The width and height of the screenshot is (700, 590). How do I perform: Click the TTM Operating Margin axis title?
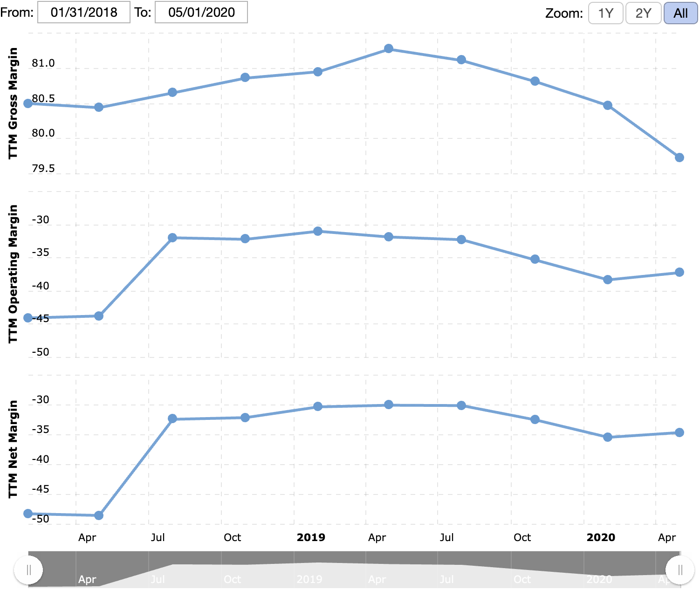pos(13,274)
